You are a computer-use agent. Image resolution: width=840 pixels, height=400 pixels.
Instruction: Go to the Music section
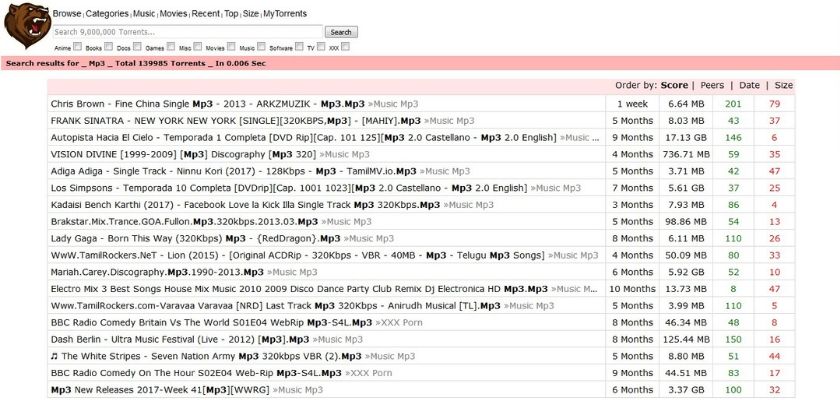point(144,14)
